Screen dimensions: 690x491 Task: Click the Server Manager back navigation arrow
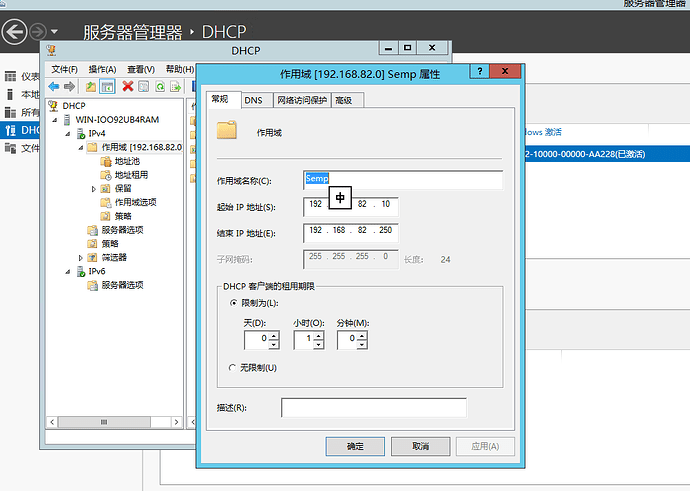[x=14, y=32]
